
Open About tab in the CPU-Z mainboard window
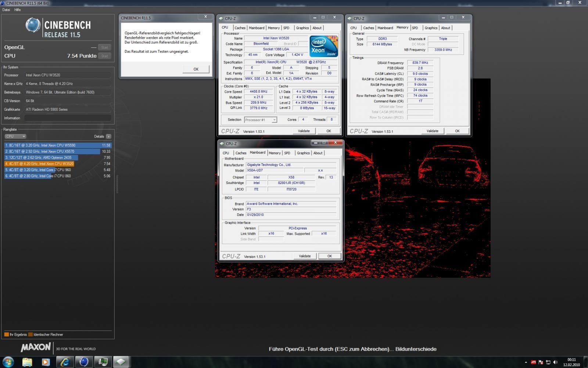pos(318,153)
